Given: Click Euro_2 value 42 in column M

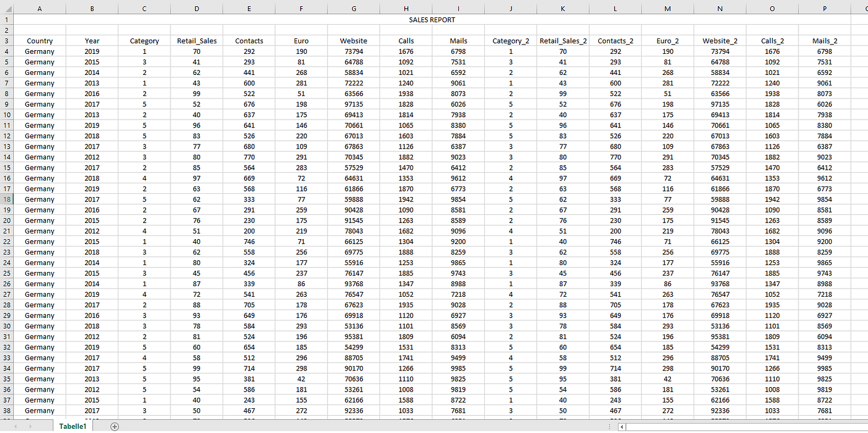Looking at the screenshot, I should tap(668, 379).
